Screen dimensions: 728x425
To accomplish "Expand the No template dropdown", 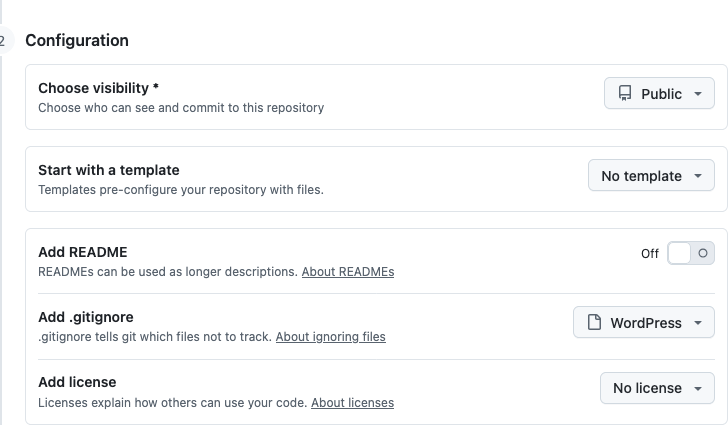I will [651, 176].
